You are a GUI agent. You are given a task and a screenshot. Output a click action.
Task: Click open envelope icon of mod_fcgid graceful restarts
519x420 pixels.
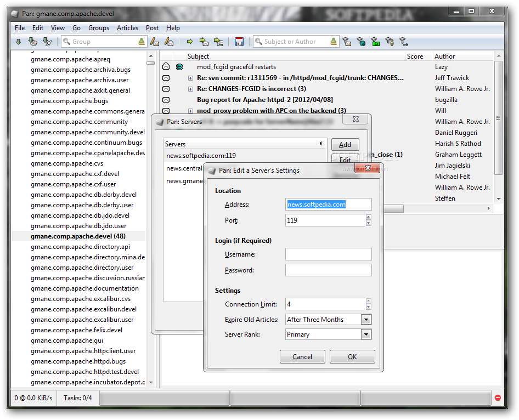click(x=166, y=67)
